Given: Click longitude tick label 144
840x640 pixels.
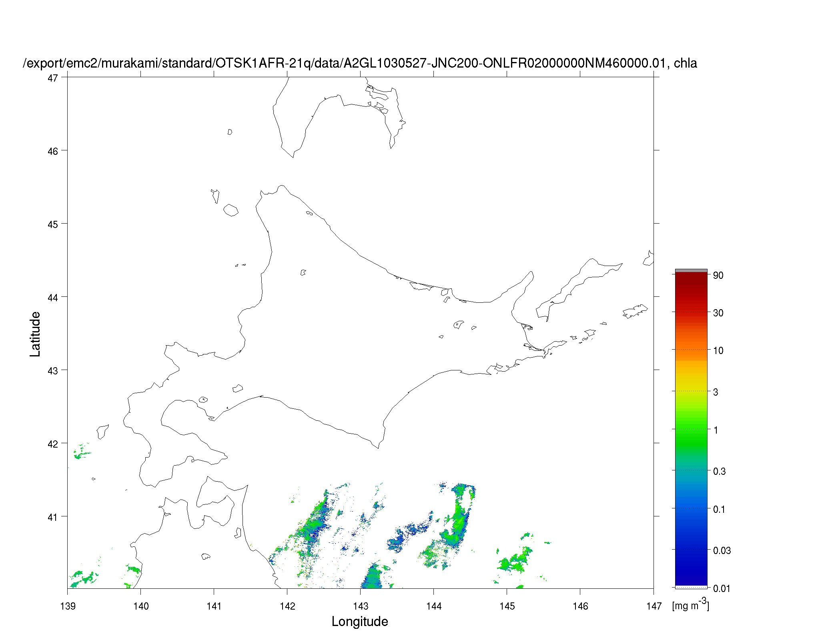Looking at the screenshot, I should [x=434, y=606].
